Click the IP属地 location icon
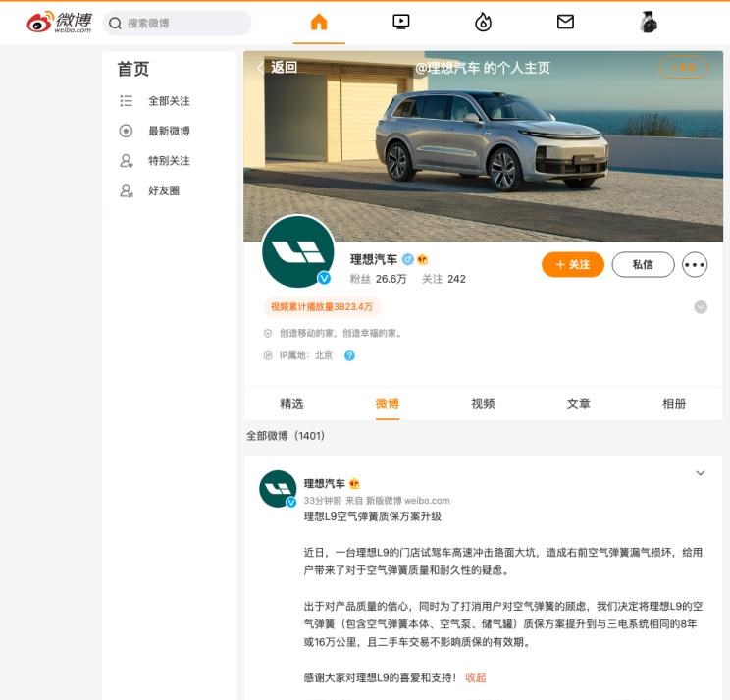 point(268,355)
